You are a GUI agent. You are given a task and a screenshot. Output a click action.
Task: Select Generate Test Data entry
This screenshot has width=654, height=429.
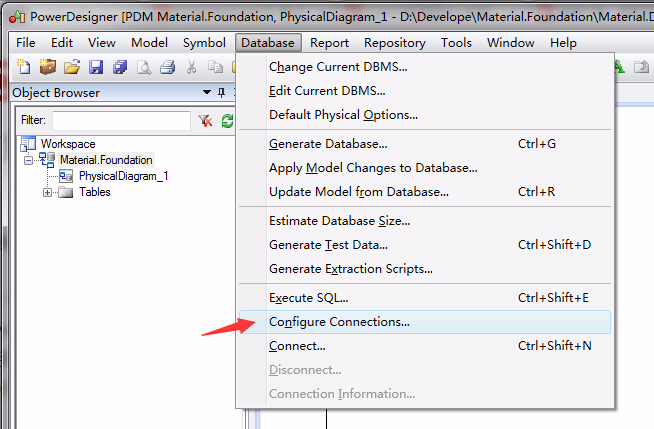(x=425, y=245)
